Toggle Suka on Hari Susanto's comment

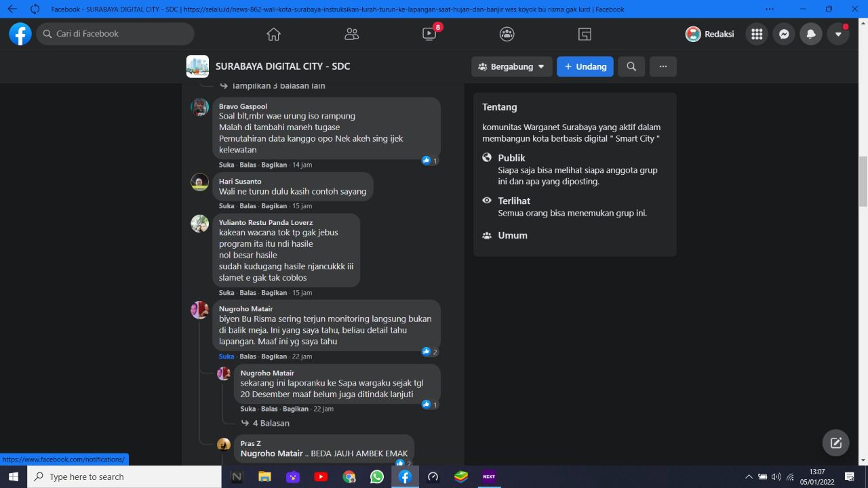(226, 206)
